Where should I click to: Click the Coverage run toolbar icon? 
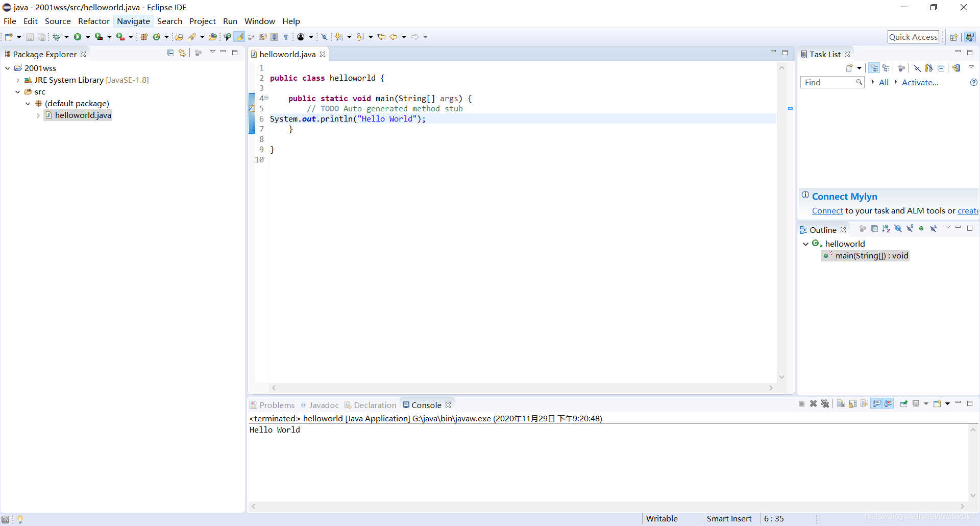(99, 37)
